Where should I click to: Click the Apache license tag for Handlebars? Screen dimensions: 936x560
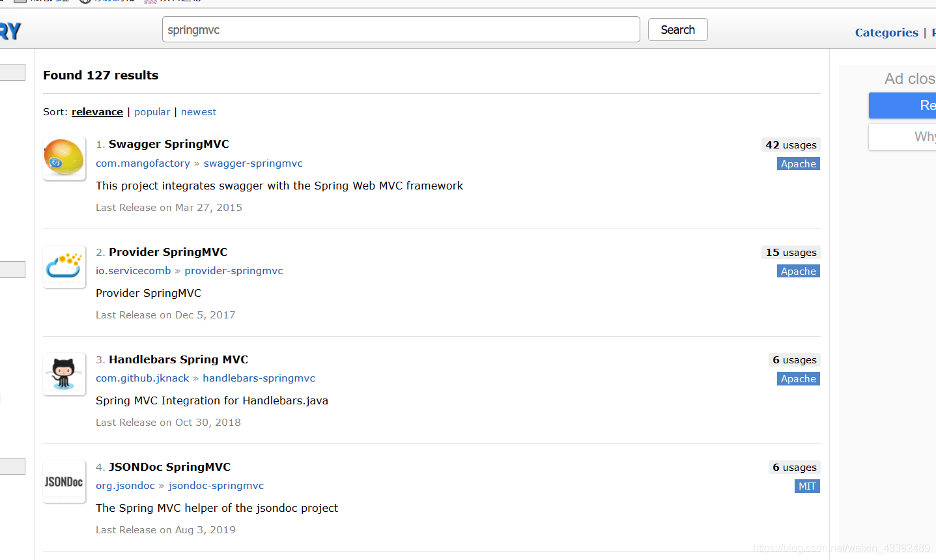pyautogui.click(x=799, y=378)
